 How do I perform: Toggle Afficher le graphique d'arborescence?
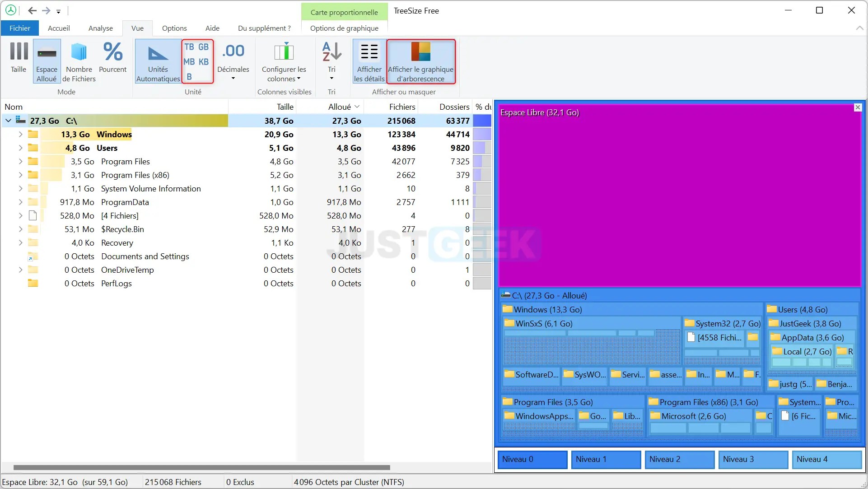pos(420,61)
